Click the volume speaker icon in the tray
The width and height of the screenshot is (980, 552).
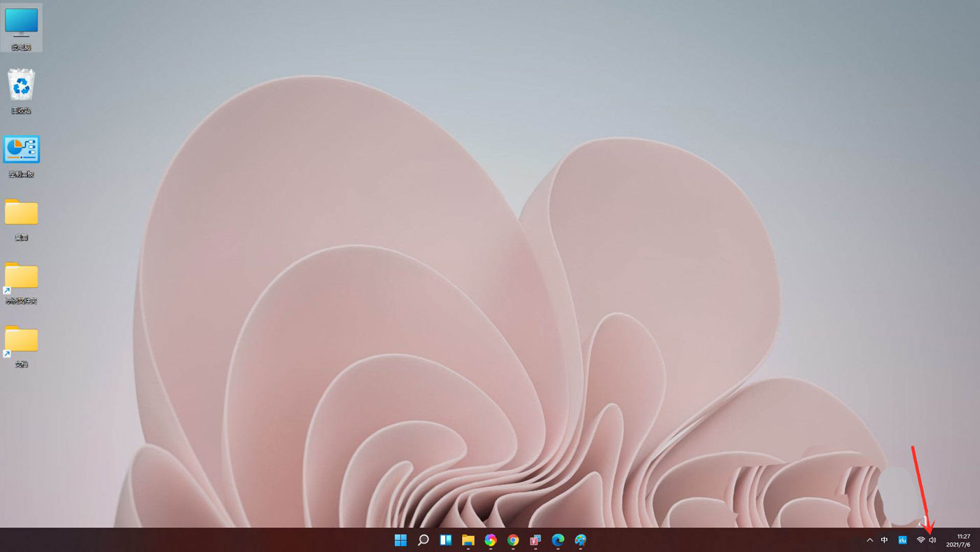[932, 539]
